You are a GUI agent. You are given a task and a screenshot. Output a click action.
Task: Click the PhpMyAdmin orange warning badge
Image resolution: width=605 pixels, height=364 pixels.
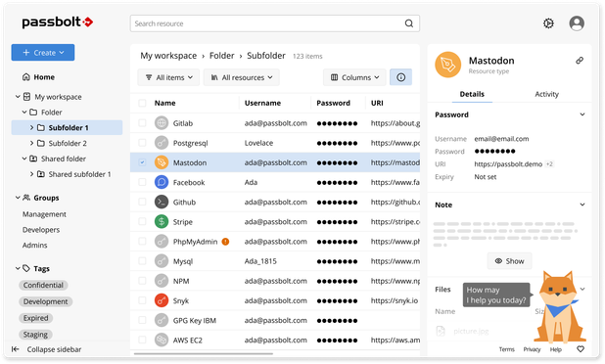coord(225,242)
